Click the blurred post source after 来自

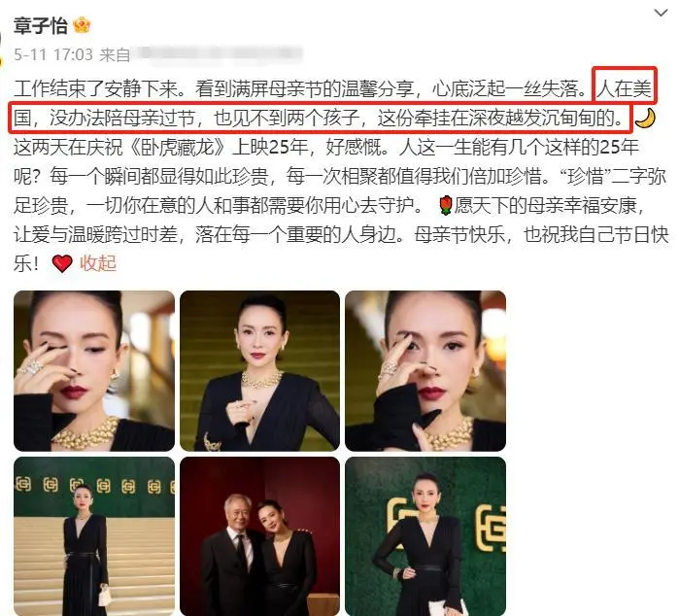pos(217,54)
